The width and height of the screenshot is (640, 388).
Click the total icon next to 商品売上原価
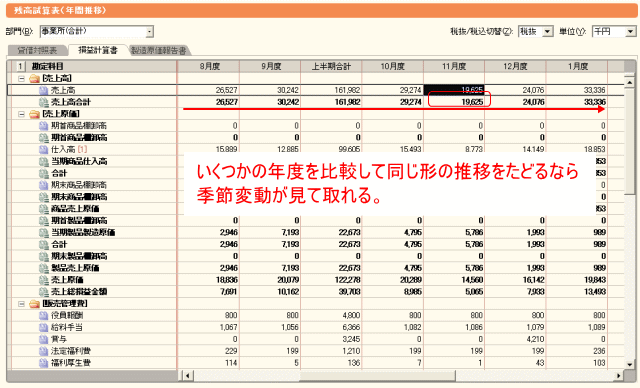pyautogui.click(x=44, y=208)
